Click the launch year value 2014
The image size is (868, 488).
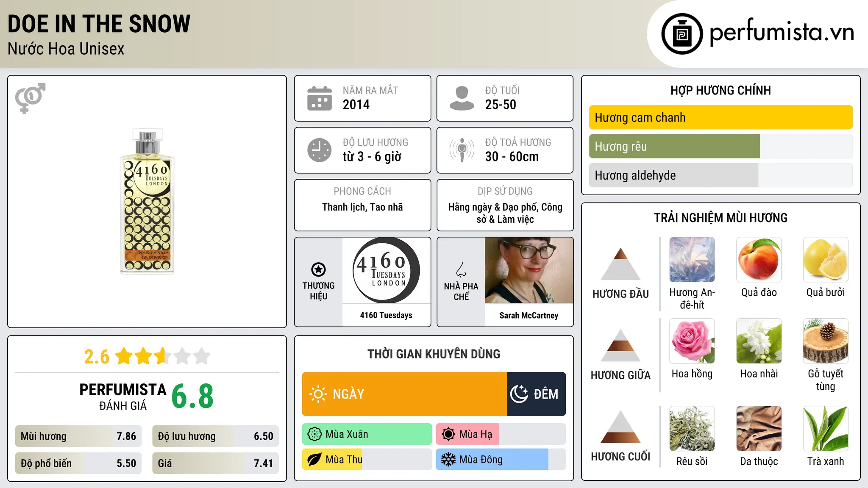[356, 105]
